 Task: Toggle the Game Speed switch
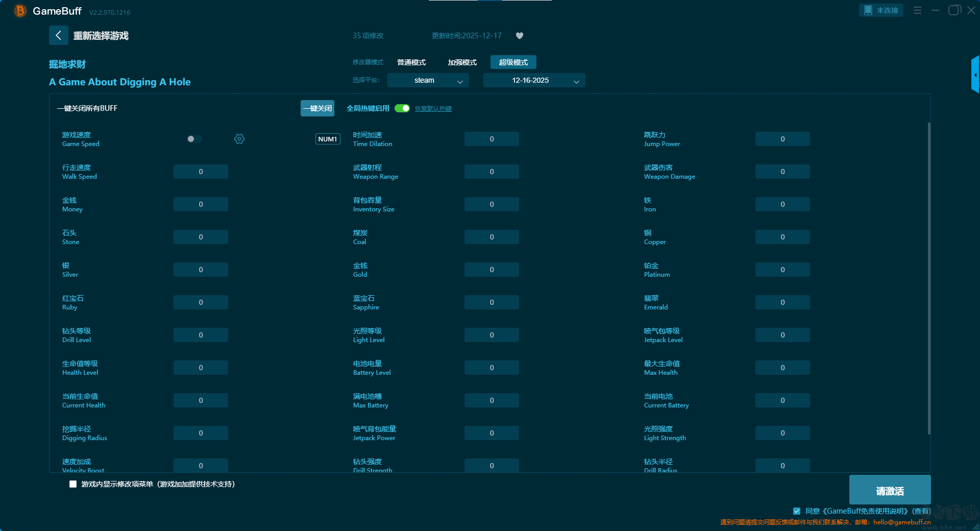pyautogui.click(x=194, y=139)
